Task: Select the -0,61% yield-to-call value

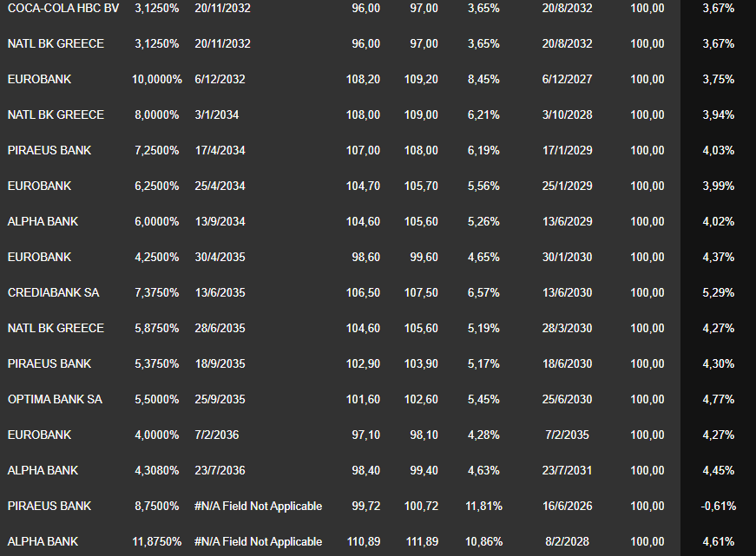Action: (719, 506)
